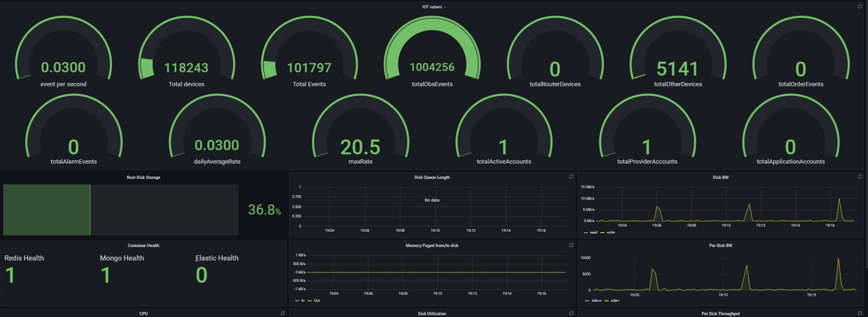
Task: Click the totalOrderEvents gauge value
Action: (801, 70)
